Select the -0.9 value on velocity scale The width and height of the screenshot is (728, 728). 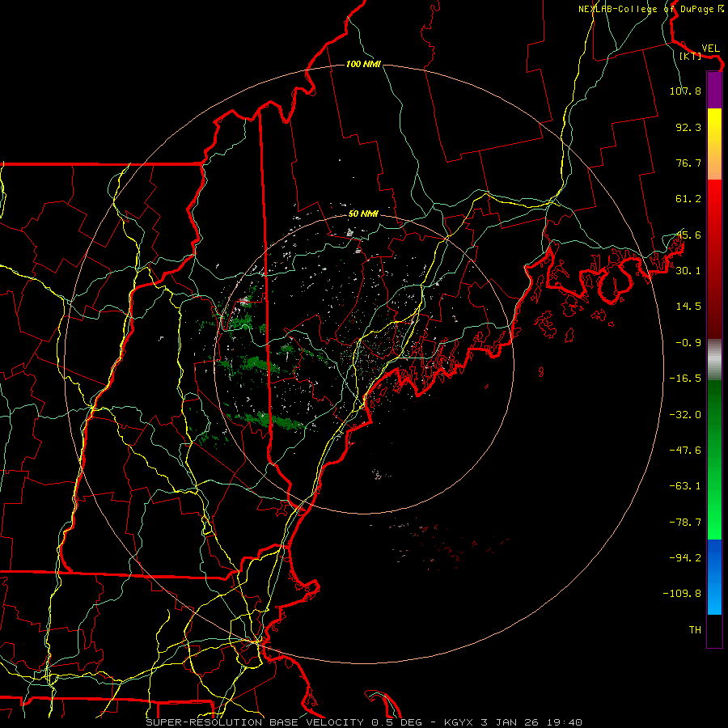pyautogui.click(x=688, y=343)
